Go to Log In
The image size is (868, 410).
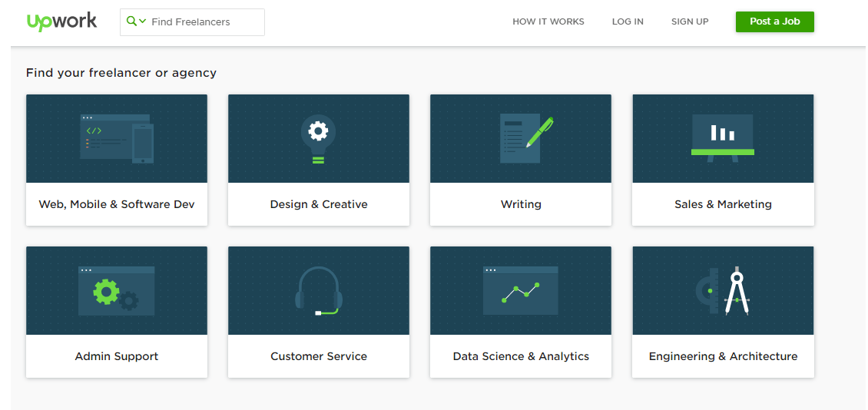628,21
